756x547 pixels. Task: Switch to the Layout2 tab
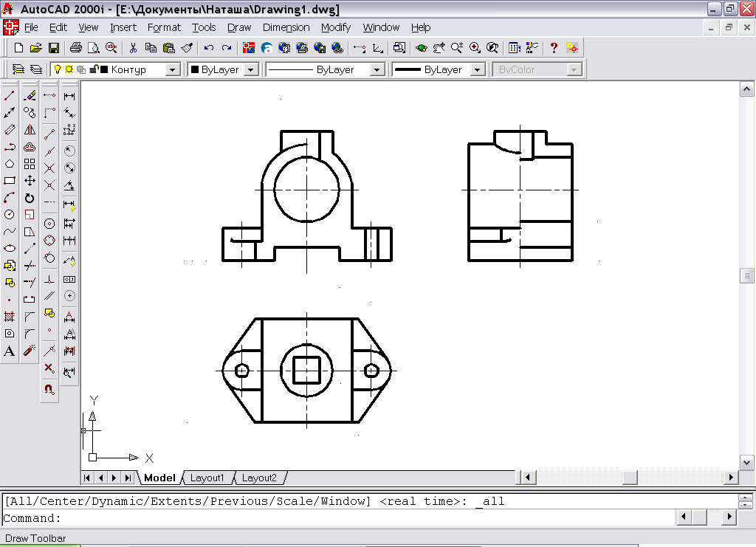point(259,478)
